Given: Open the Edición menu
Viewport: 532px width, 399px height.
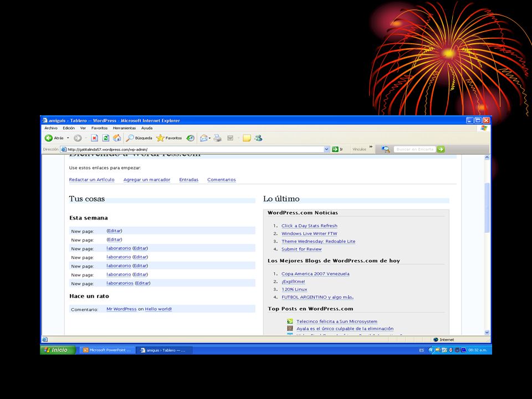Looking at the screenshot, I should tap(69, 128).
